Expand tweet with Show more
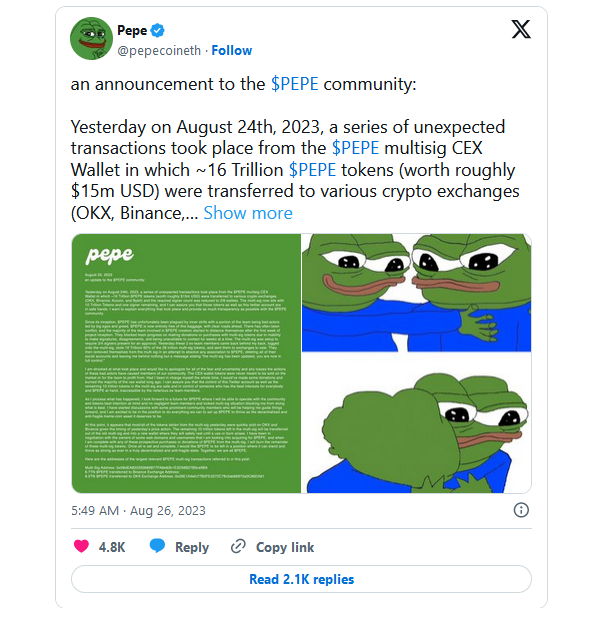600x623 pixels. pos(248,213)
